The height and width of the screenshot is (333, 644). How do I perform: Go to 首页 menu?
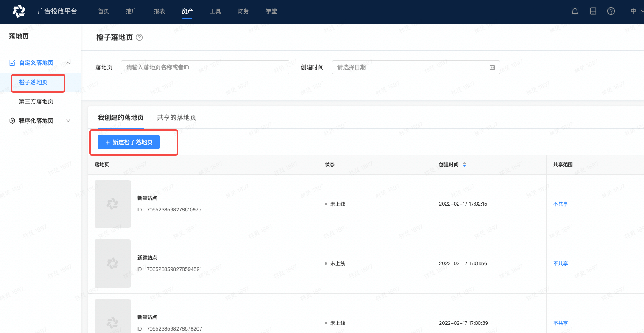pyautogui.click(x=104, y=11)
